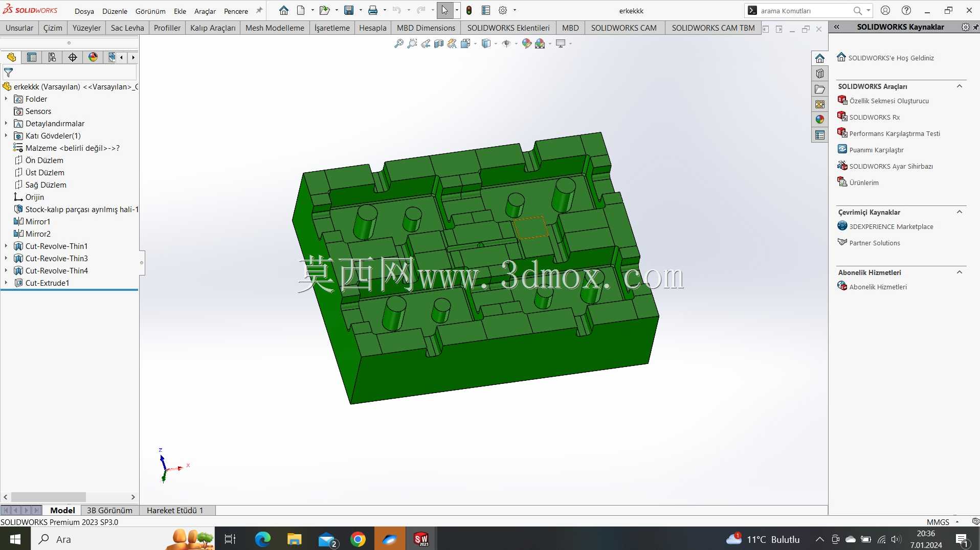Save the part with the floppy disk icon
This screenshot has width=980, height=550.
coord(349,10)
